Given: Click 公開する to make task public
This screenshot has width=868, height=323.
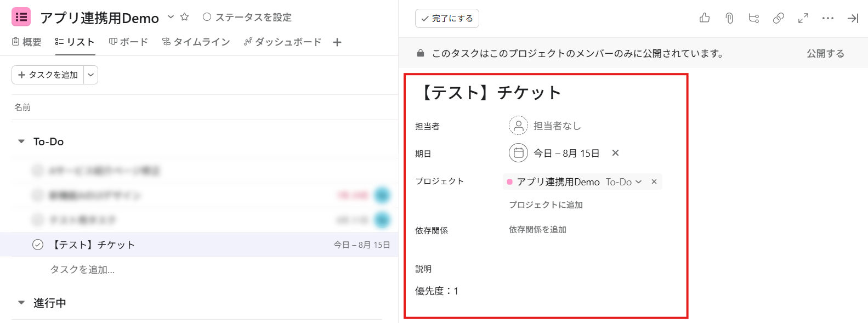Looking at the screenshot, I should click(825, 53).
